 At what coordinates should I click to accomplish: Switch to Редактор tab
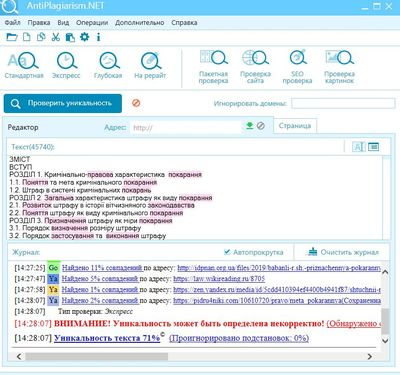[x=23, y=127]
